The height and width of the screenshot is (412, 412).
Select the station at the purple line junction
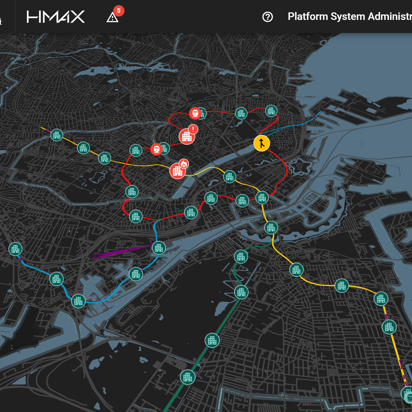click(x=159, y=248)
